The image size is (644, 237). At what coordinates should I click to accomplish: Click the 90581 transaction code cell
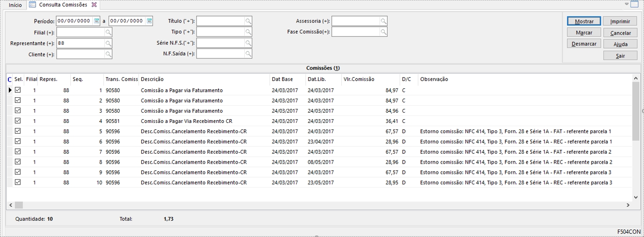(113, 121)
